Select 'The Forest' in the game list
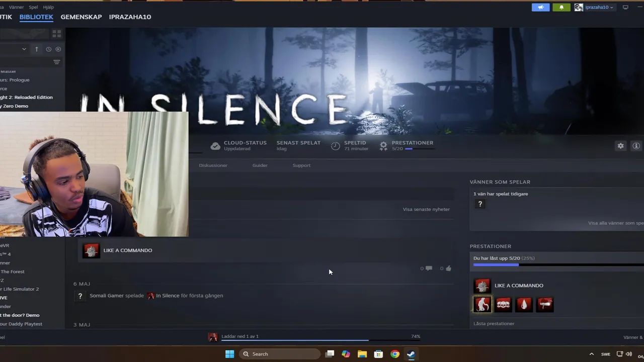 (13, 271)
